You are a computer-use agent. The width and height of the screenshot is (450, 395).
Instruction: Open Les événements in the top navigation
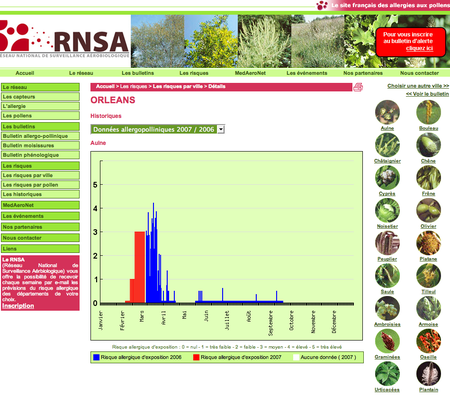click(x=307, y=73)
